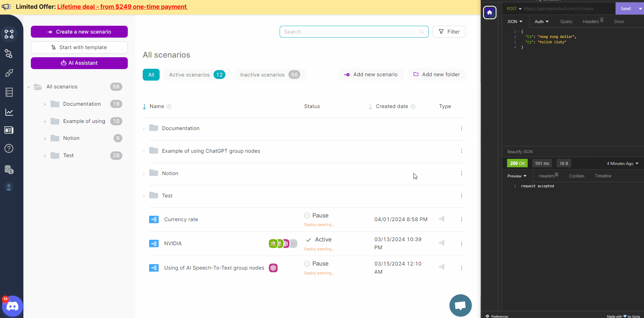
Task: Click the Search input field
Action: click(x=351, y=32)
